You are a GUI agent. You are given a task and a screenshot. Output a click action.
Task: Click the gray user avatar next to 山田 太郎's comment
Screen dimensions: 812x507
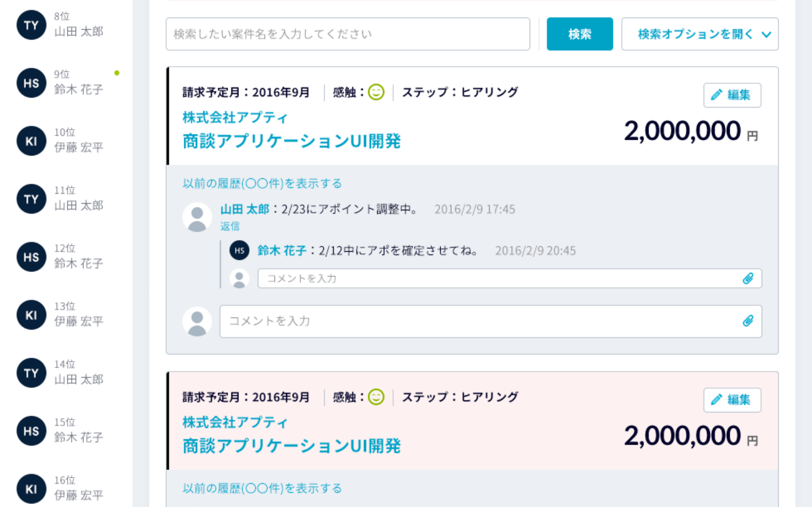(197, 217)
